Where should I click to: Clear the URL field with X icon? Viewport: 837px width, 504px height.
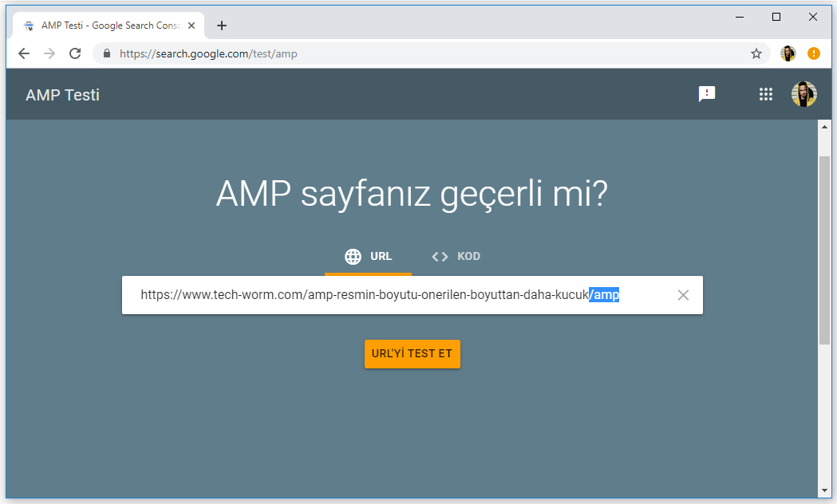(x=683, y=295)
